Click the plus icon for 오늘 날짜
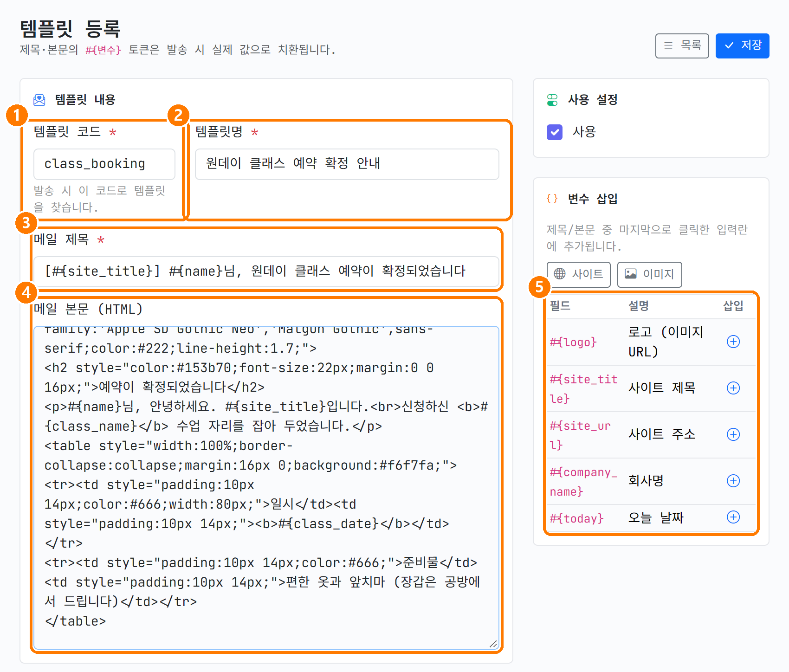This screenshot has height=672, width=789. [x=733, y=517]
